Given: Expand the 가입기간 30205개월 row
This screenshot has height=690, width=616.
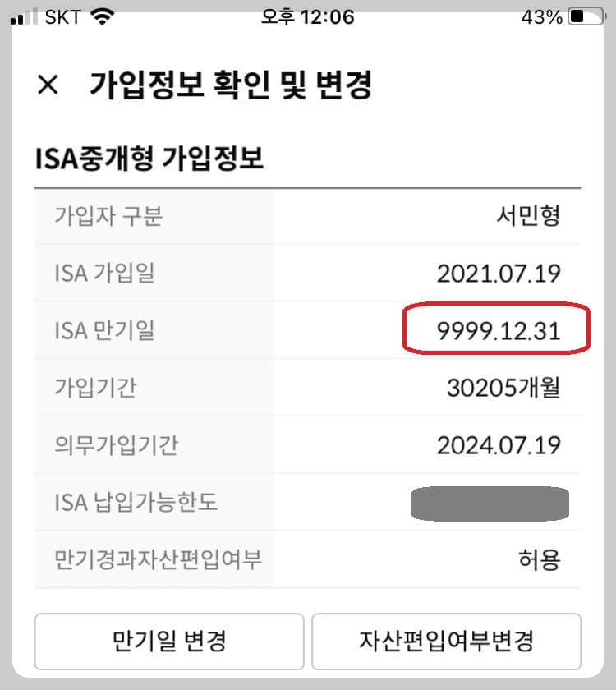Looking at the screenshot, I should coord(308,386).
